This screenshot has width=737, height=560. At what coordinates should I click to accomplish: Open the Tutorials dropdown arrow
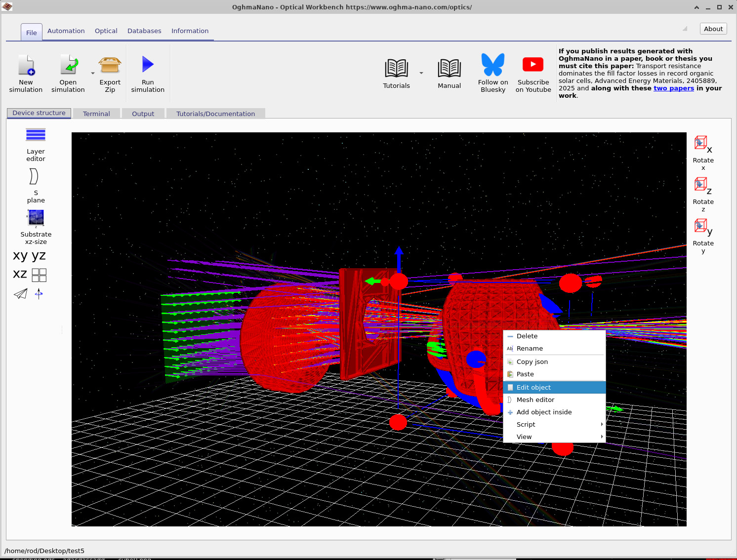(421, 73)
